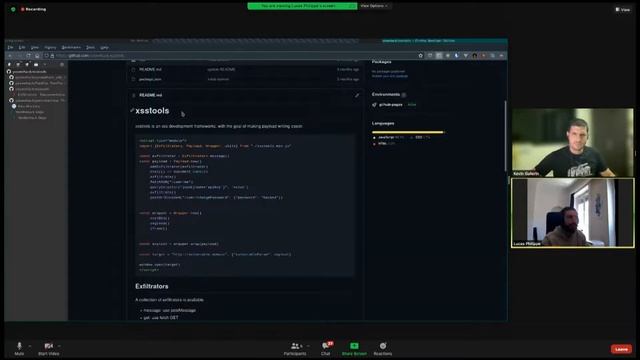Click the github-pages rocket icon
This screenshot has width=640, height=360.
click(374, 105)
